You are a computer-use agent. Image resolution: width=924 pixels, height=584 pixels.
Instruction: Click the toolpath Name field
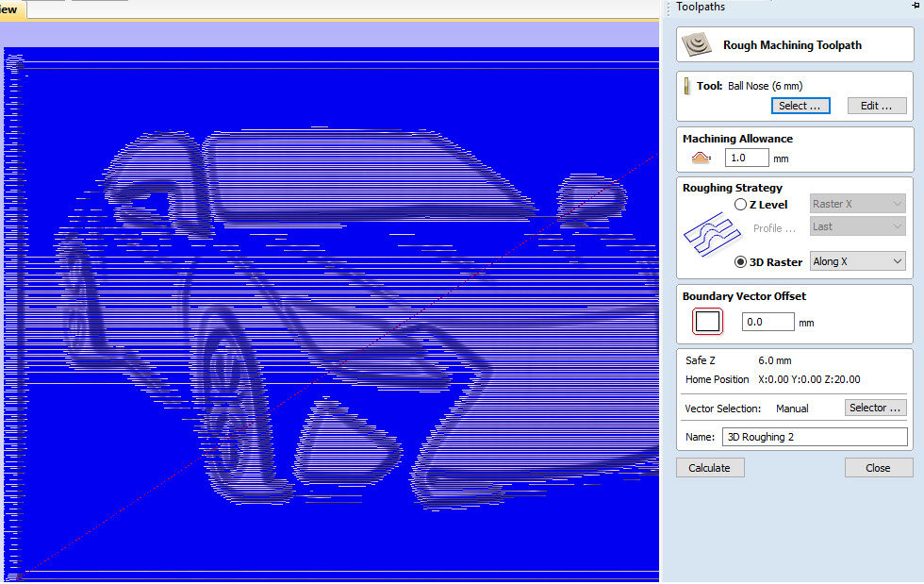pos(815,437)
